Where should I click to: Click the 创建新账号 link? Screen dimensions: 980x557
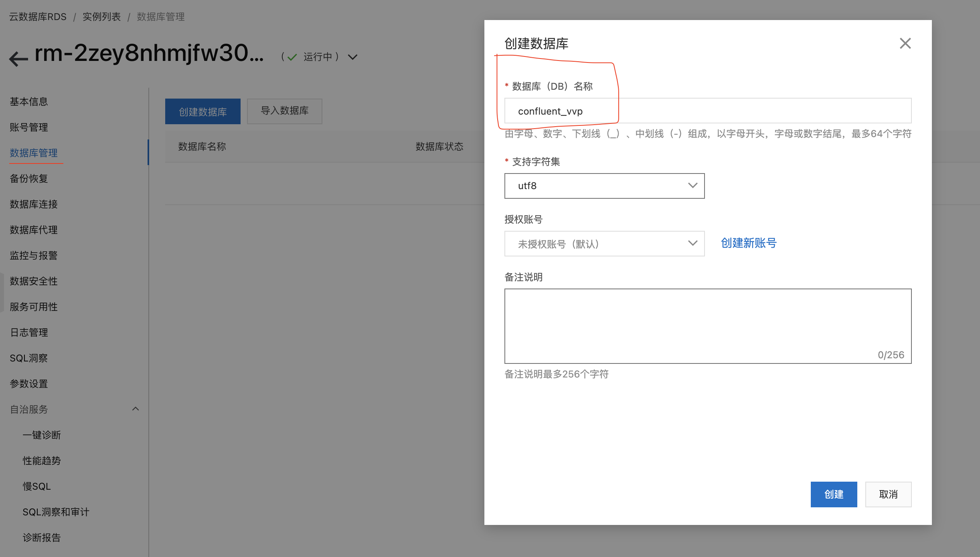point(749,243)
